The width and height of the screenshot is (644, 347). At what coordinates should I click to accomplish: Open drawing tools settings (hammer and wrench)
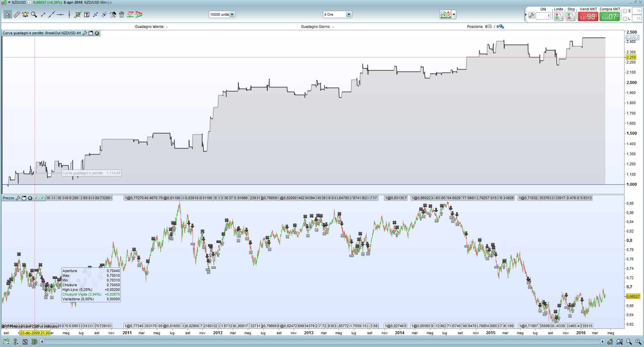[x=113, y=14]
